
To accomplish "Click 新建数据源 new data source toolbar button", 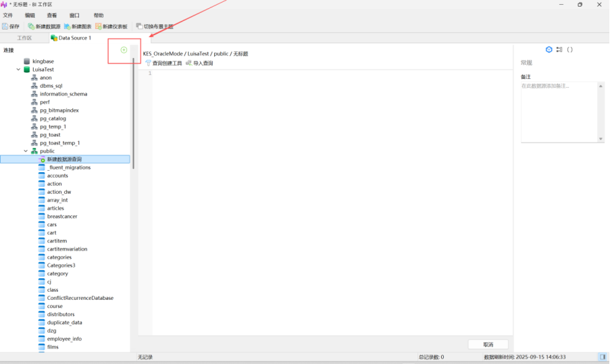I will 44,26.
